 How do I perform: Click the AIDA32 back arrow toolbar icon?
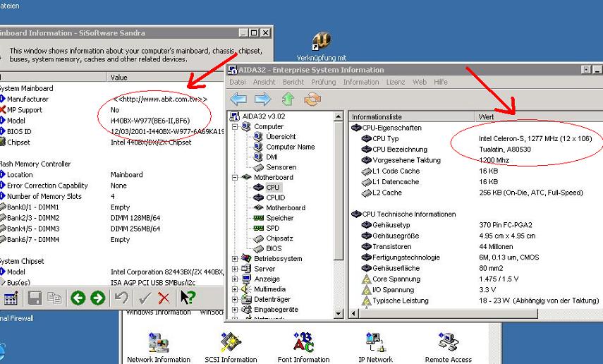coord(238,99)
